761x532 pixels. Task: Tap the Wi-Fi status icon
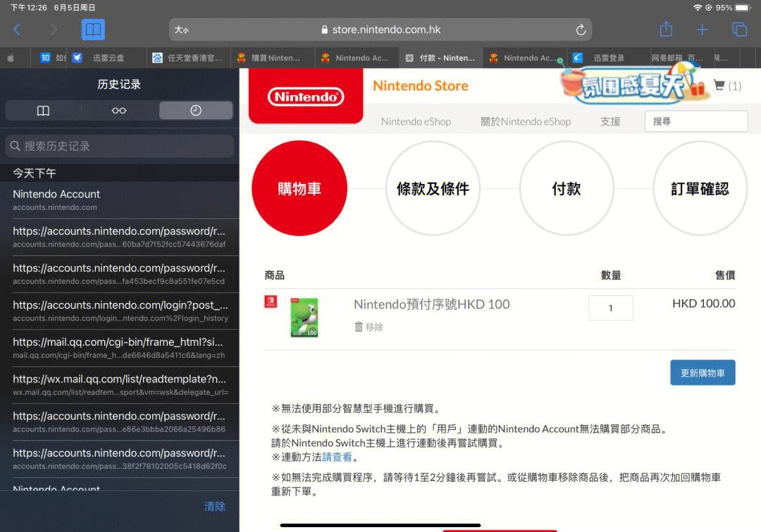[x=698, y=7]
